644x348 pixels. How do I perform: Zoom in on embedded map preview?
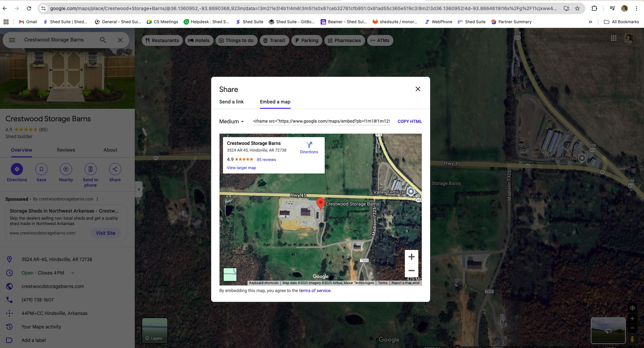point(411,257)
